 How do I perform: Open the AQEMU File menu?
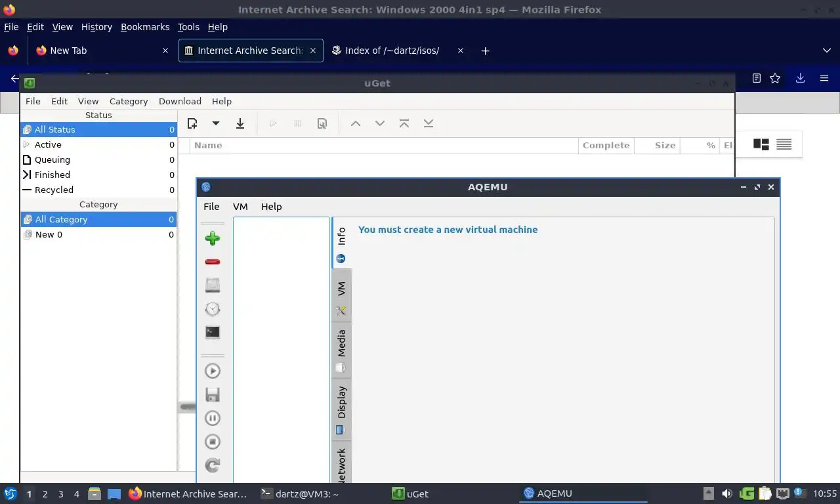pos(211,207)
